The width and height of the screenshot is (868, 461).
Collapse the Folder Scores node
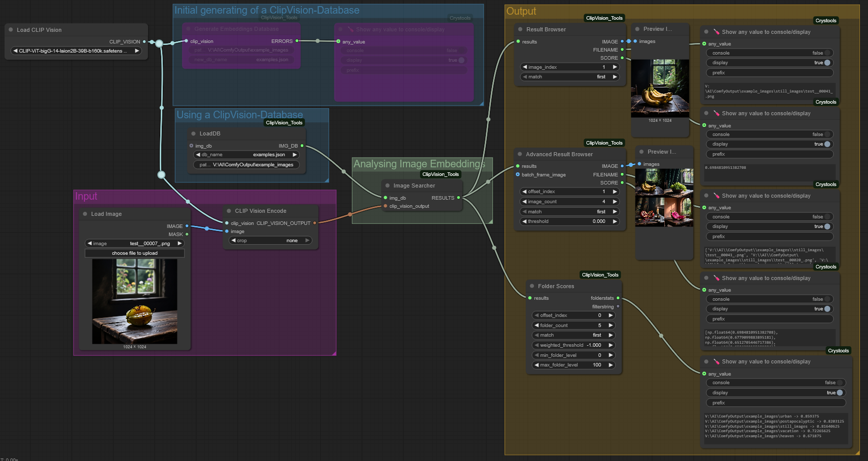(532, 286)
